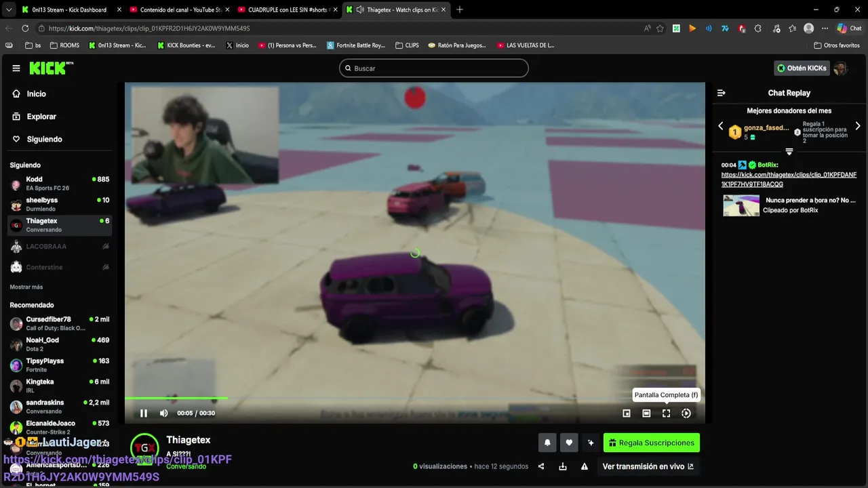Open Read aloud icon in address bar
The image size is (868, 488).
pyautogui.click(x=648, y=28)
